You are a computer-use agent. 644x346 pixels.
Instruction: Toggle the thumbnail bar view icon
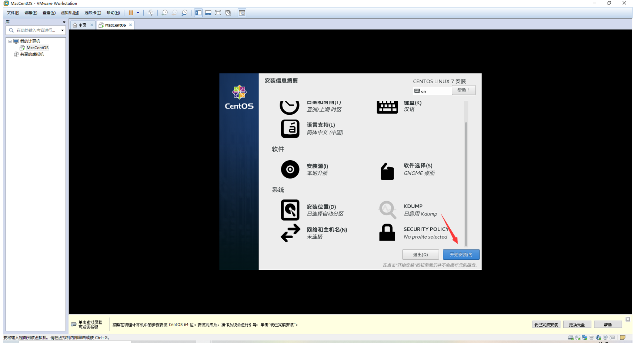208,13
